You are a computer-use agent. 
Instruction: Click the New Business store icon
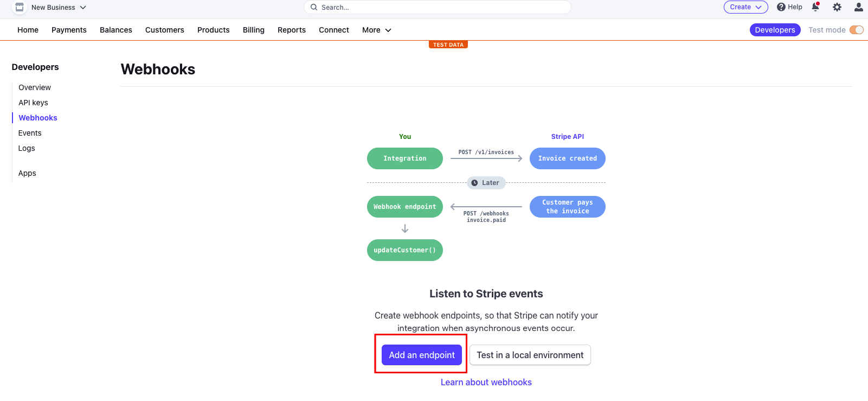[x=20, y=7]
